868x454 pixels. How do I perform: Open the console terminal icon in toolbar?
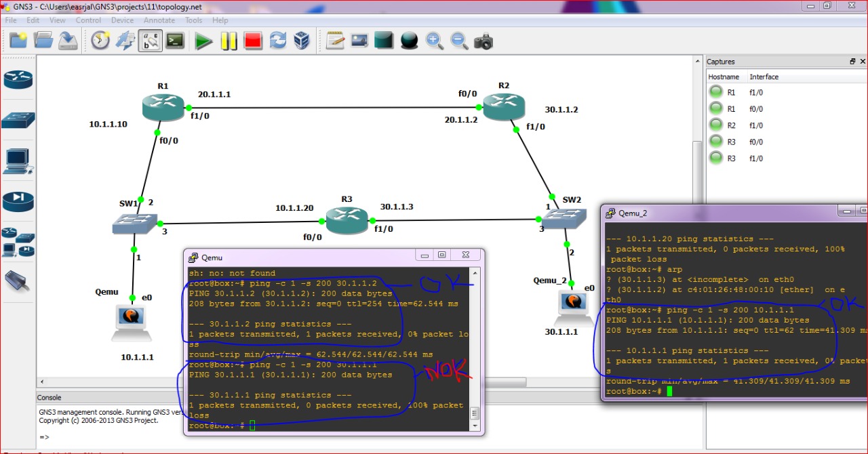click(175, 41)
